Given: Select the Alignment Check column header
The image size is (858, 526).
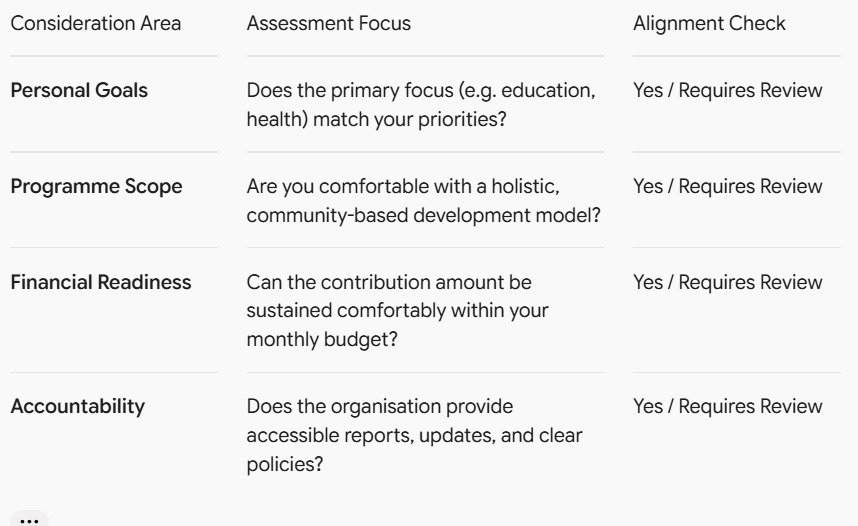Looking at the screenshot, I should [x=709, y=24].
